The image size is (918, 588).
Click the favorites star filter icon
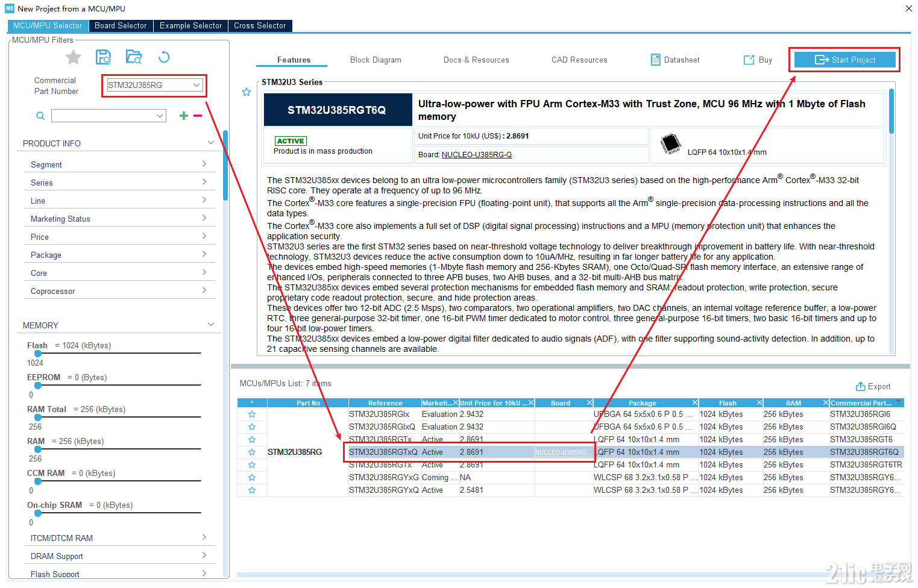coord(74,57)
